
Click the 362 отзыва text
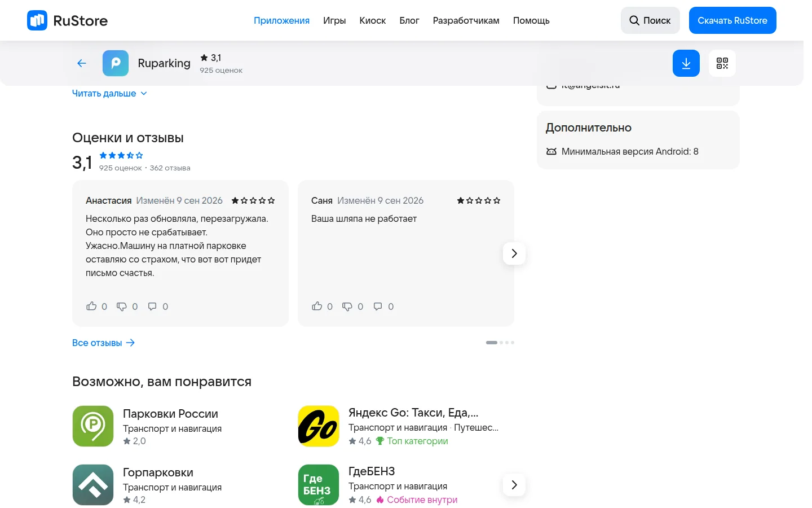click(170, 168)
